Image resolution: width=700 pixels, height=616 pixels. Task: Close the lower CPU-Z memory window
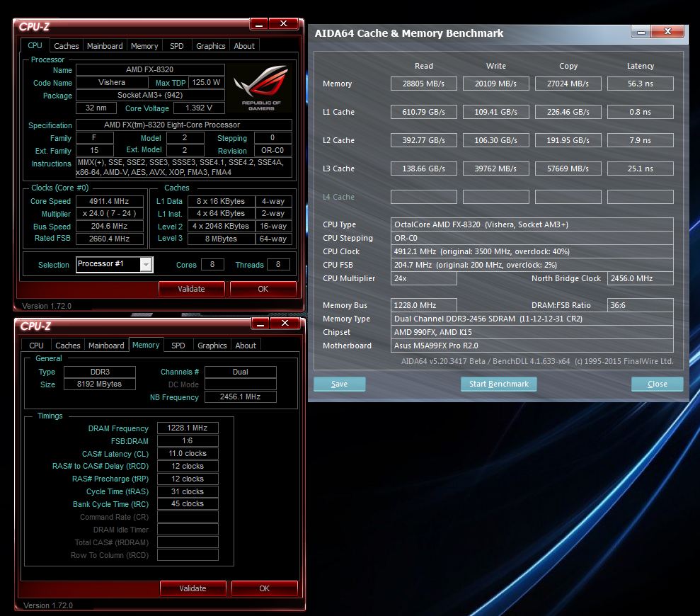point(285,323)
